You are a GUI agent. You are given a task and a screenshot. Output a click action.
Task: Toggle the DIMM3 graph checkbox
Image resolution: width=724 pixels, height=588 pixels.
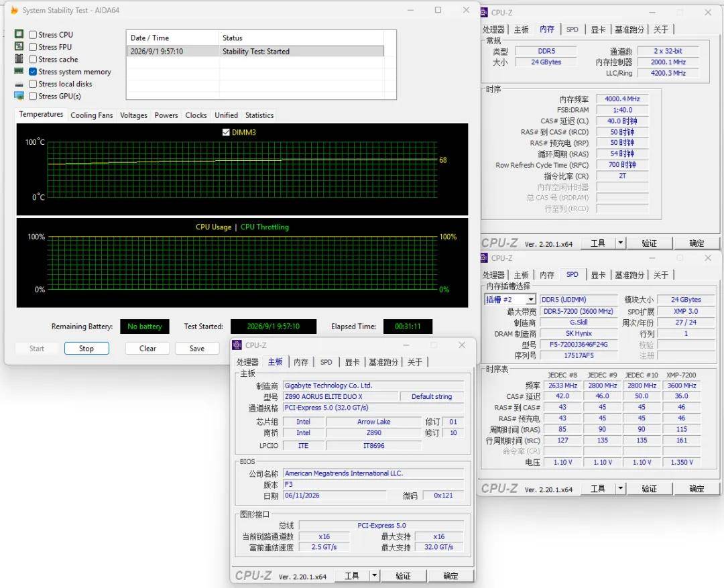click(x=226, y=132)
